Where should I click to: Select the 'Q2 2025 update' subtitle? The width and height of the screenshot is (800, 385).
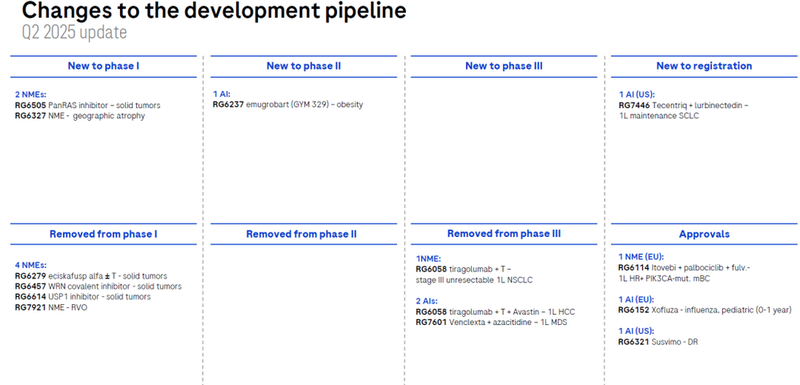click(74, 33)
